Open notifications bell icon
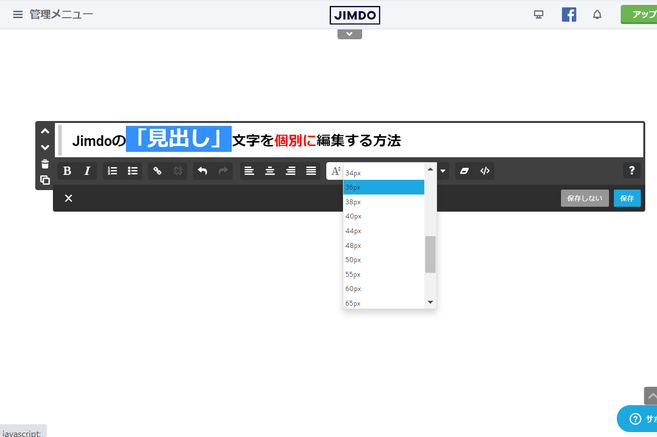Screen dimensions: 657x437 pos(597,15)
